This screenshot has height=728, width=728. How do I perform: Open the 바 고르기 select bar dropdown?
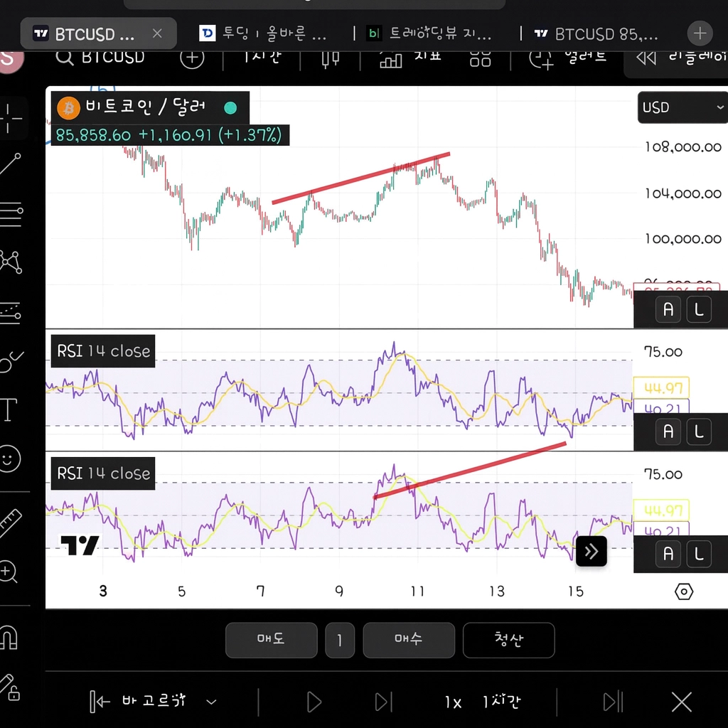click(x=154, y=701)
